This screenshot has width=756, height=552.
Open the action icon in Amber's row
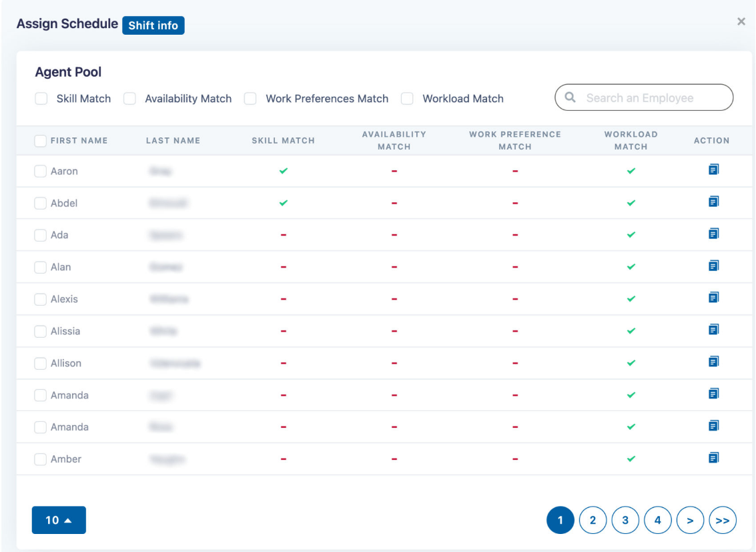pyautogui.click(x=713, y=458)
